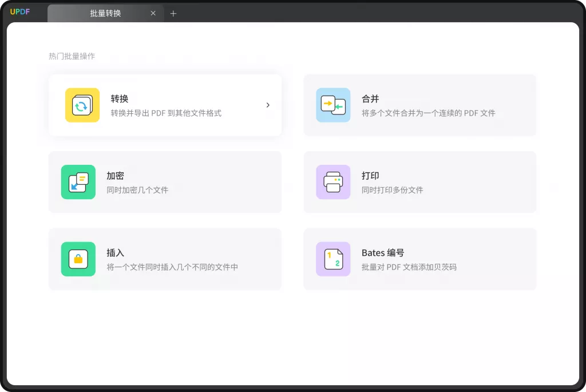This screenshot has width=586, height=392.
Task: Click the text 批量对 PDF 文档添加贝茨码
Action: [409, 267]
